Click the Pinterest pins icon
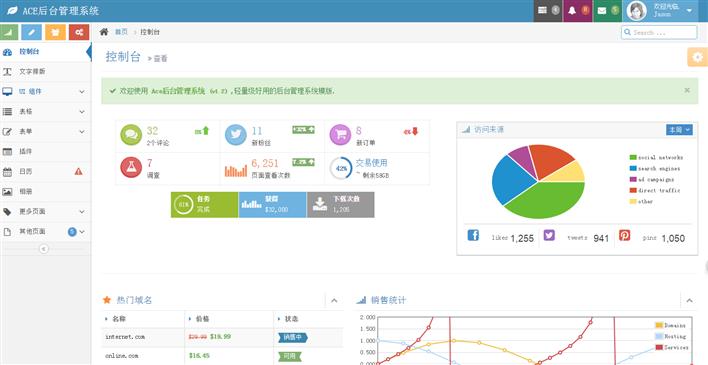This screenshot has height=365, width=708. click(x=624, y=235)
